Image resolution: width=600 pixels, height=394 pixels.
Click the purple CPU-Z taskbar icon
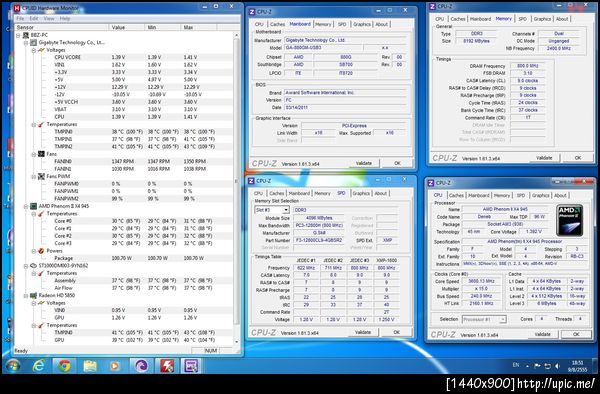[x=191, y=366]
